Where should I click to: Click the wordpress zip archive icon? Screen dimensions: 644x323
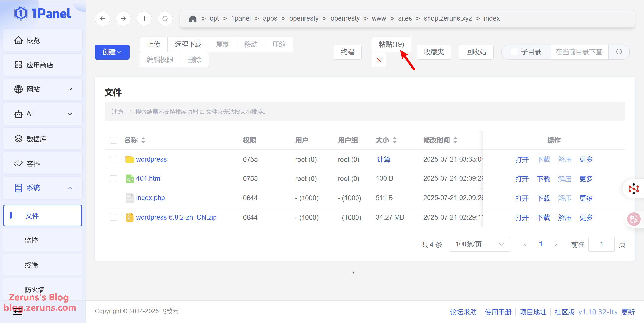(129, 217)
